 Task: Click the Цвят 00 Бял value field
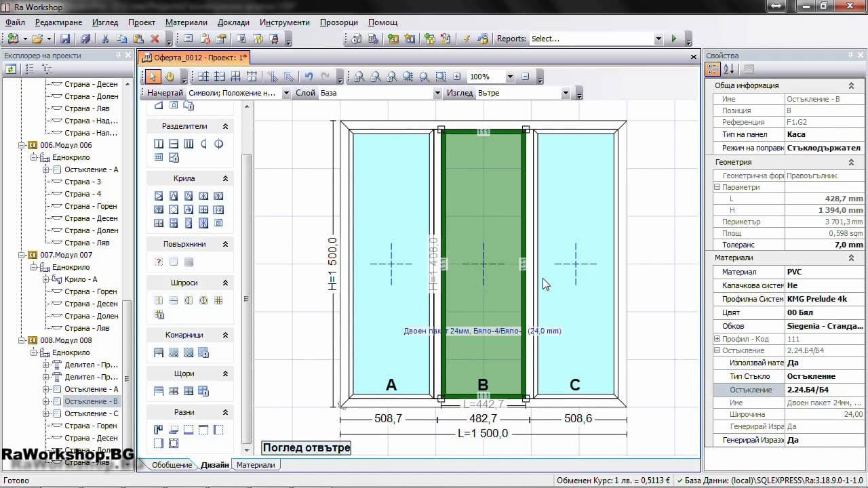click(825, 312)
